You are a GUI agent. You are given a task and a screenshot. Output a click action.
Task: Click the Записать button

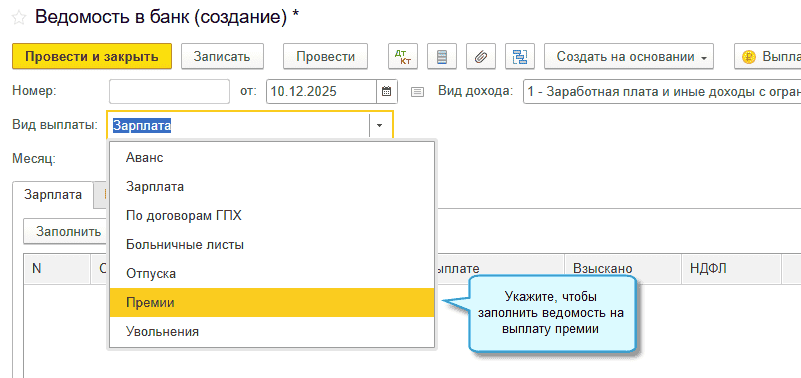click(x=222, y=56)
